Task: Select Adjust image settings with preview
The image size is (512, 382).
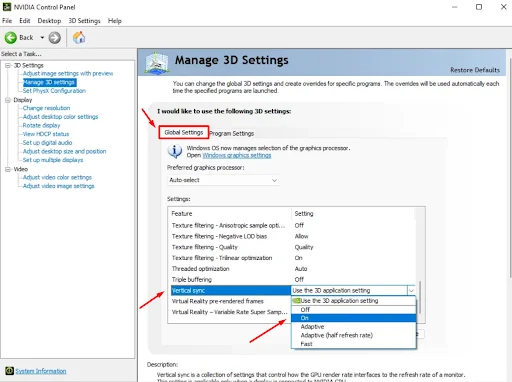Action: (x=68, y=73)
